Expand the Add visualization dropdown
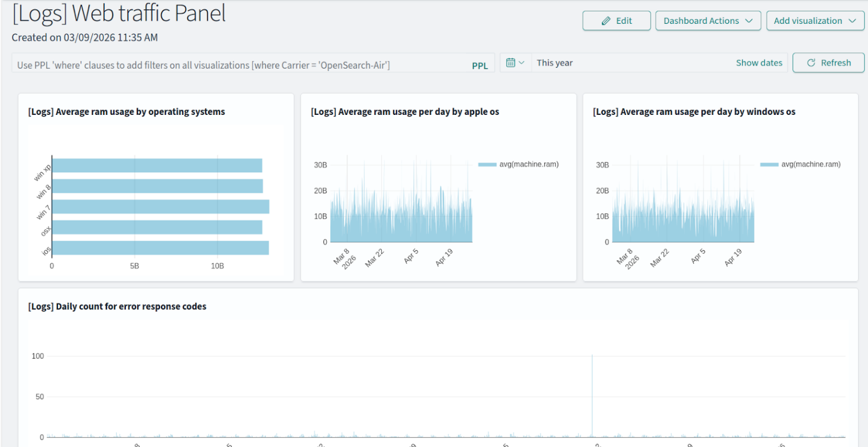The width and height of the screenshot is (868, 447). pos(814,21)
